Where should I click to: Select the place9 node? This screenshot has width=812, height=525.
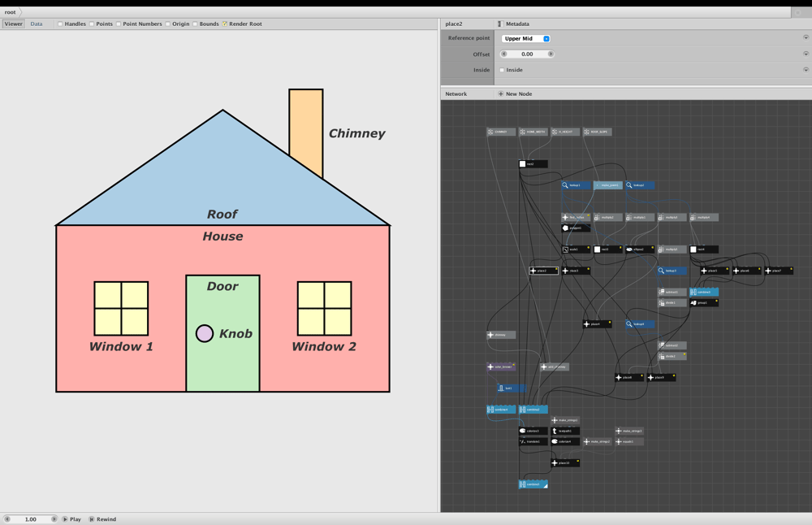point(661,377)
